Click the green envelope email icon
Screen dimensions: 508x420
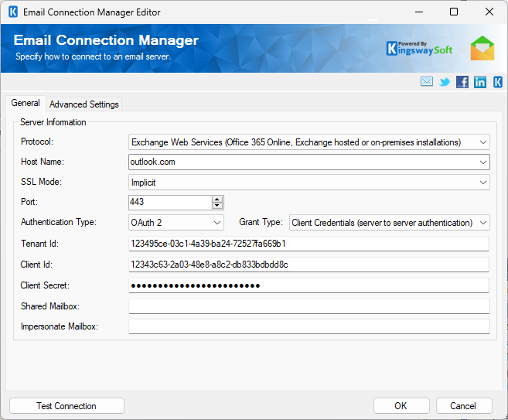[482, 48]
